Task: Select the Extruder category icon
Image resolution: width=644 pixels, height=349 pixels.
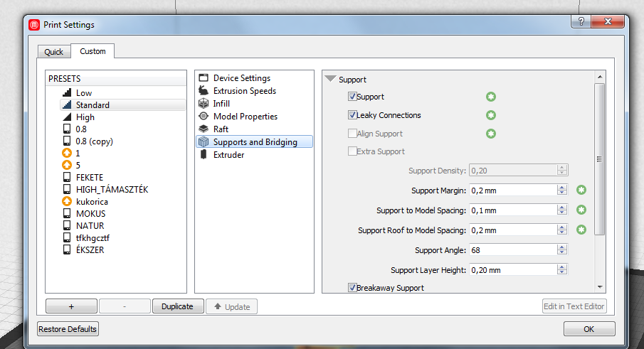Action: click(204, 155)
